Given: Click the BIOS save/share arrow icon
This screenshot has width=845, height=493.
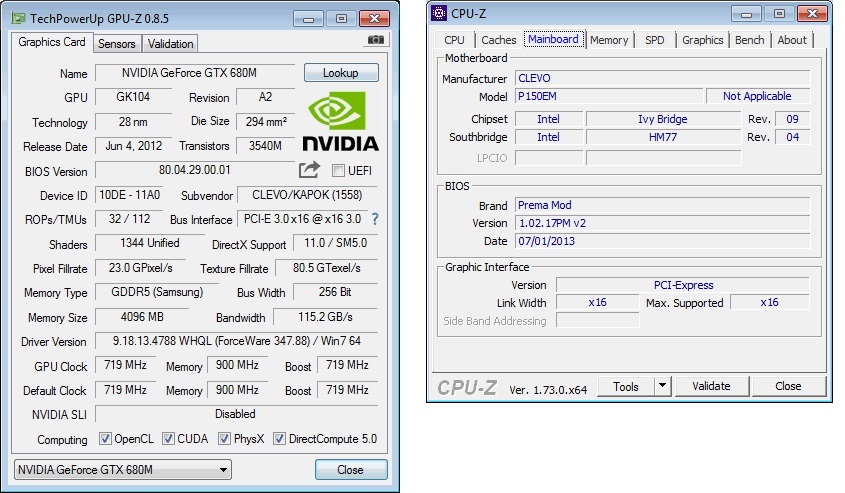Looking at the screenshot, I should (x=309, y=170).
